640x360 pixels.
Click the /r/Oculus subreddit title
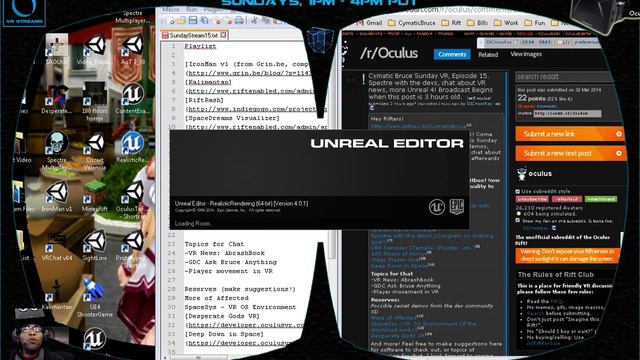[389, 53]
